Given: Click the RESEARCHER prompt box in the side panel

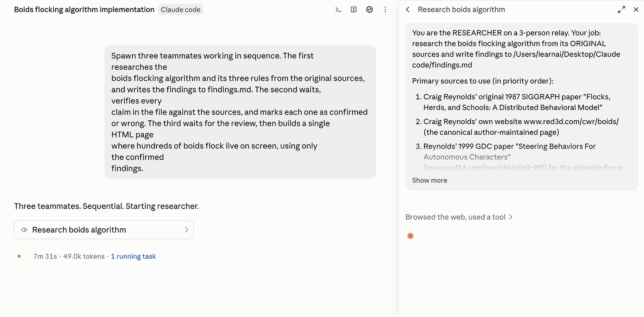Looking at the screenshot, I should point(521,107).
